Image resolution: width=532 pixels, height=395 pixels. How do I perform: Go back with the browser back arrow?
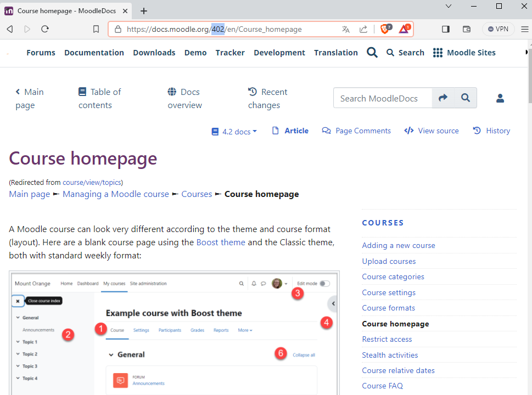(x=10, y=29)
